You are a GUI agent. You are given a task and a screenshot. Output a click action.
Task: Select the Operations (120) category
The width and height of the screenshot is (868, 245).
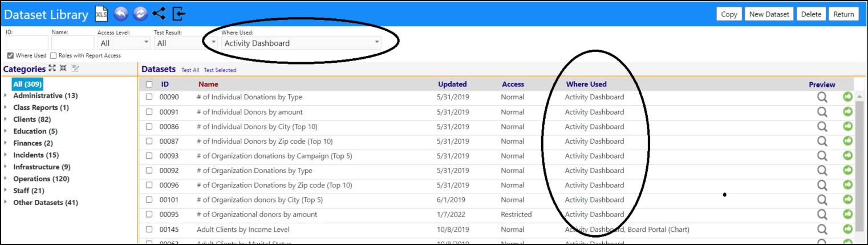pos(41,179)
